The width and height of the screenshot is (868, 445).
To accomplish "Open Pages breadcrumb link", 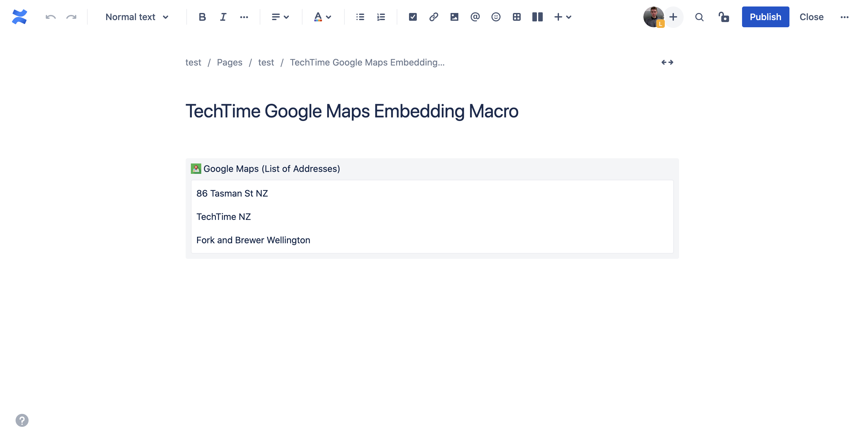I will (229, 62).
